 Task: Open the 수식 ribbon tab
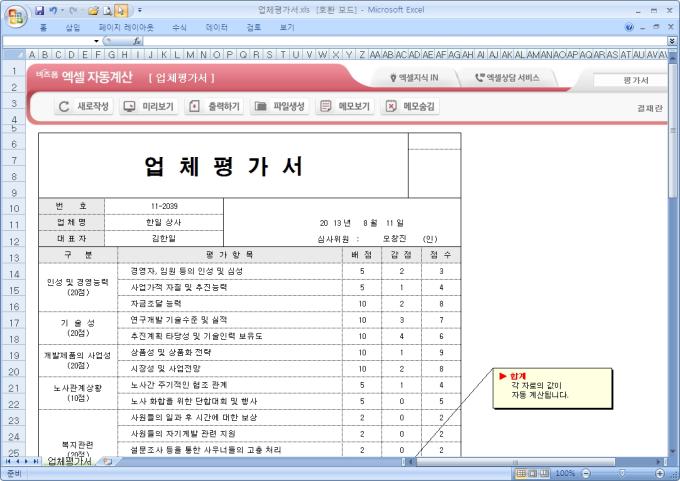click(x=179, y=28)
